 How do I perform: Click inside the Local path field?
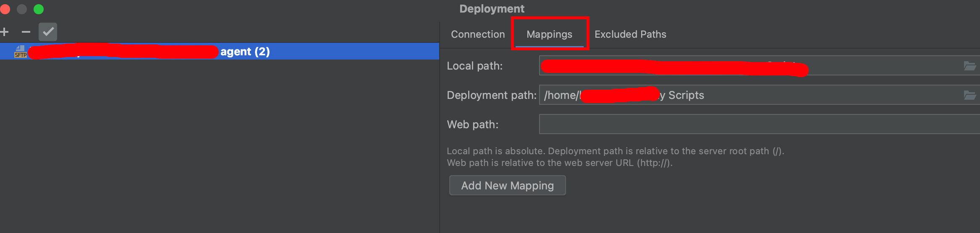pos(882,66)
